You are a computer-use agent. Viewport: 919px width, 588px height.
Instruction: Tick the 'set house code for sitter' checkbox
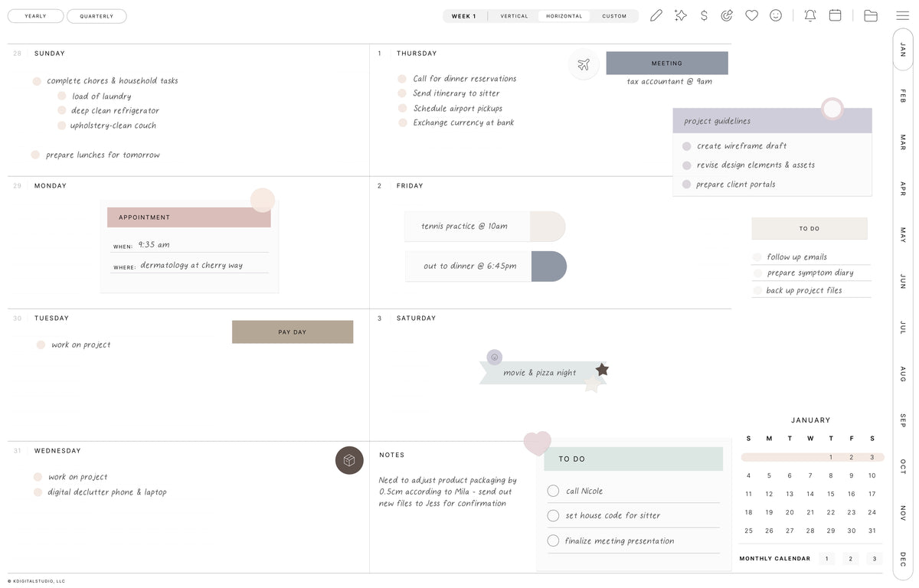[553, 516]
